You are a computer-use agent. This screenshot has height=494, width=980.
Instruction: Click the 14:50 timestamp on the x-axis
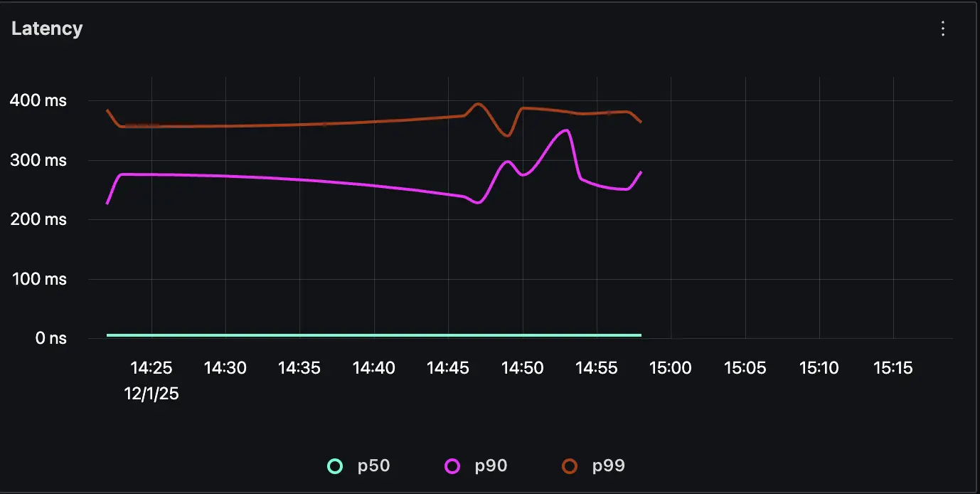(x=523, y=368)
